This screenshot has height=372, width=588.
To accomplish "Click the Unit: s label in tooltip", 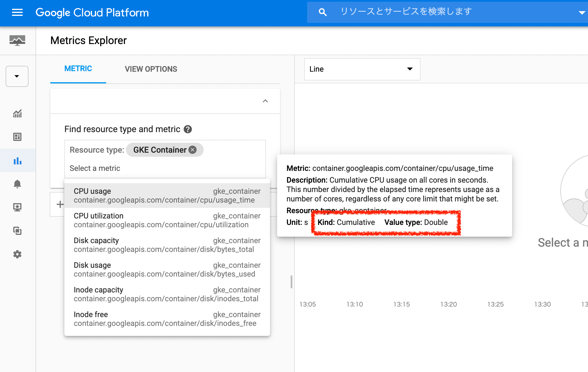I will 297,222.
